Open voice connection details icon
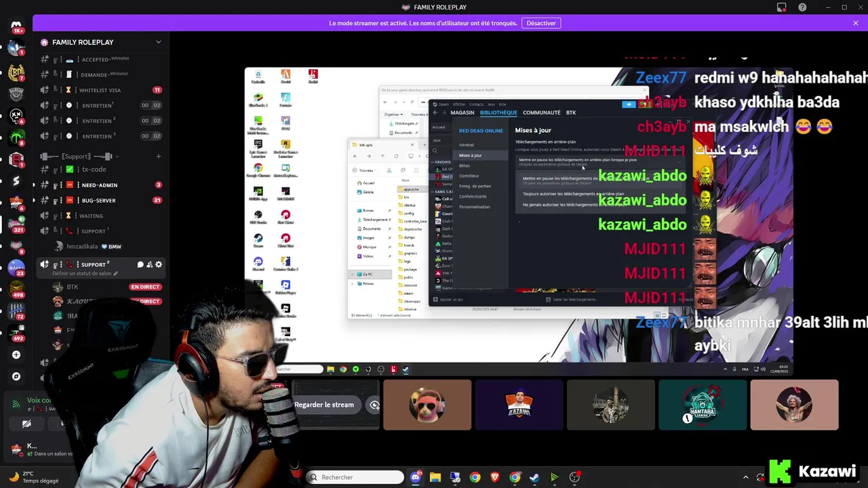This screenshot has width=868, height=488. (16, 403)
